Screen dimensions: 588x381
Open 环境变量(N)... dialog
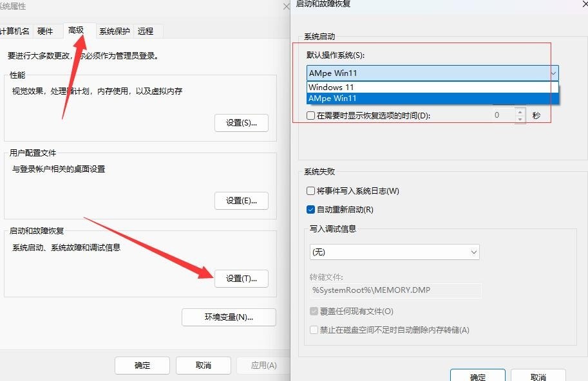229,317
